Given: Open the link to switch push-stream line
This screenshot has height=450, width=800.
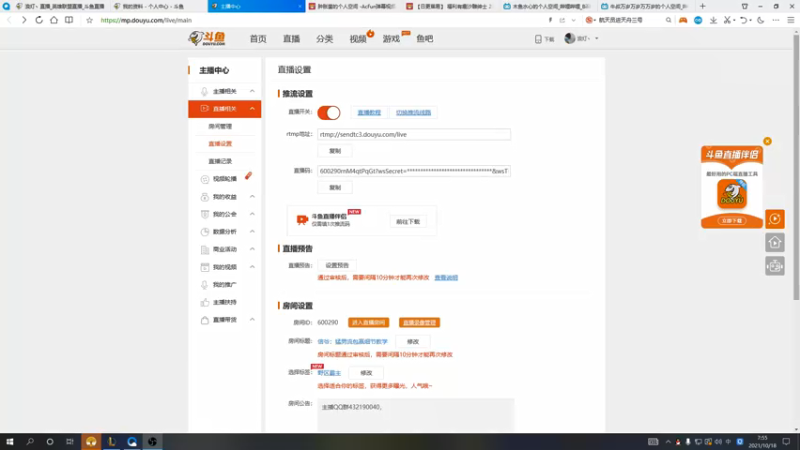Looking at the screenshot, I should (x=413, y=112).
